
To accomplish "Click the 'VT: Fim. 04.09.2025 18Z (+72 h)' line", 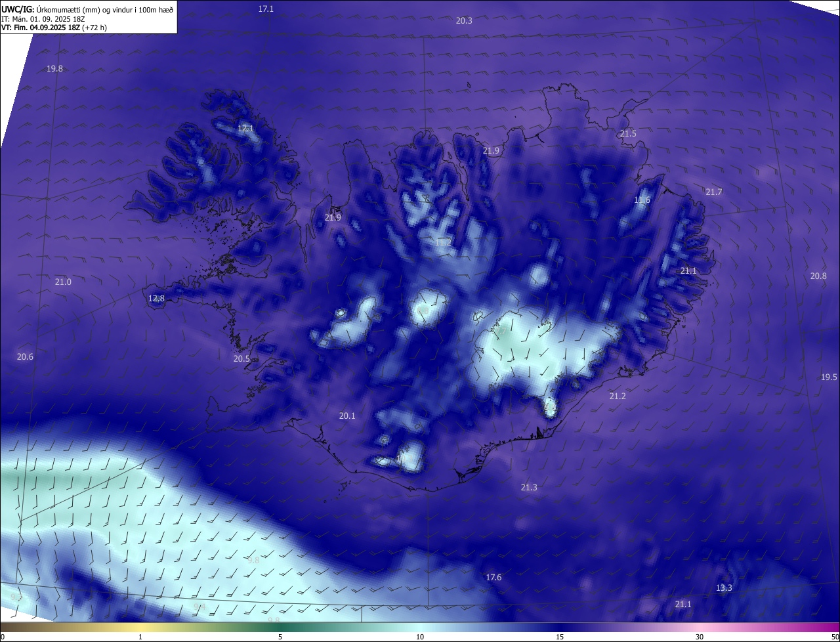I will point(54,28).
